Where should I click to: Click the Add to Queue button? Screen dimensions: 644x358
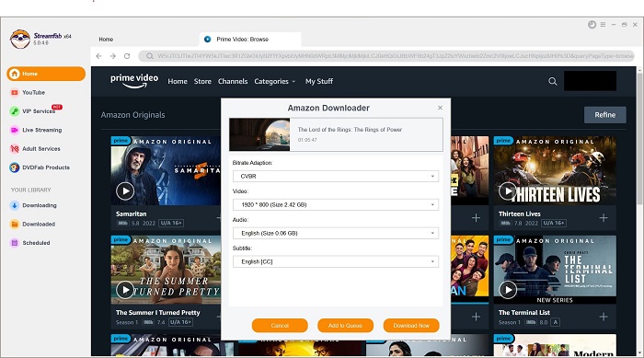pos(345,325)
